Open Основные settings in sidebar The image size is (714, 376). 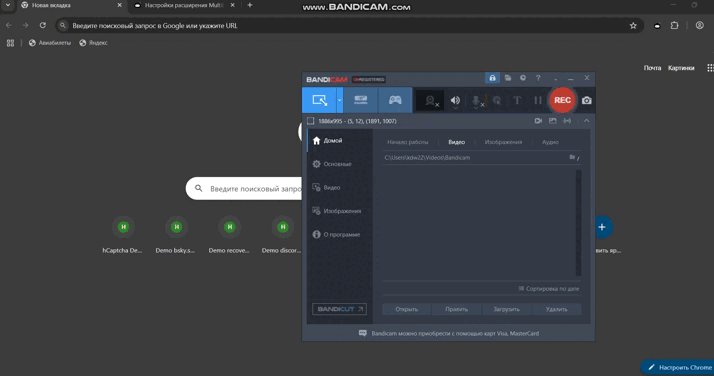pyautogui.click(x=340, y=164)
